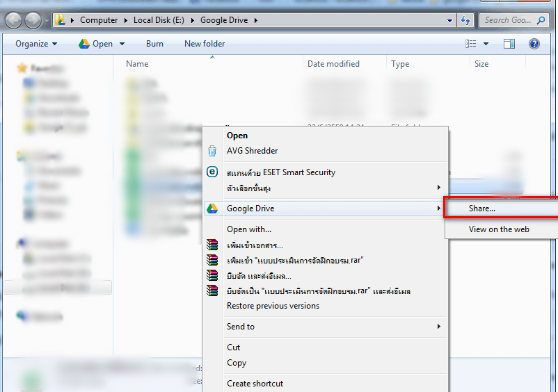The height and width of the screenshot is (392, 558).
Task: Click arrow after Google Drive in address path
Action: tap(256, 20)
